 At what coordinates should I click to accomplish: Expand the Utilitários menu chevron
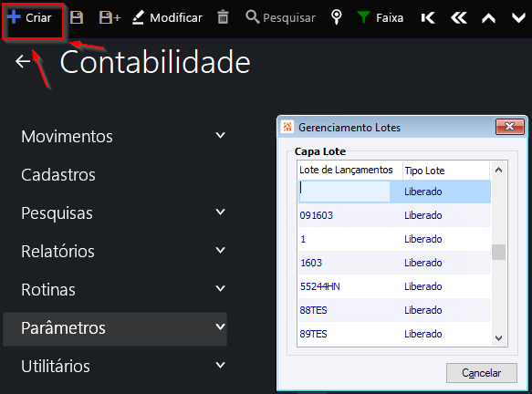(x=221, y=365)
